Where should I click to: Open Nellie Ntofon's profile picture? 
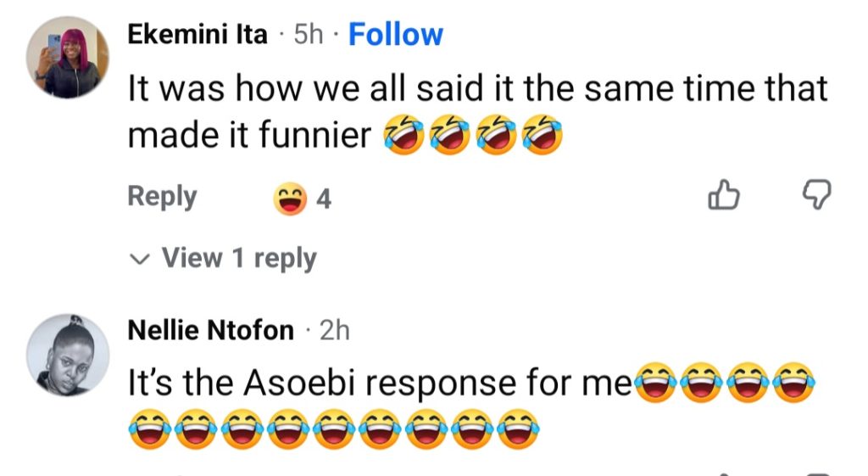(68, 356)
